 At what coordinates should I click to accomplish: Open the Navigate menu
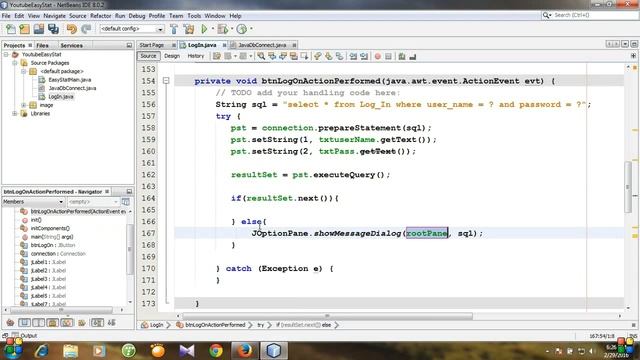pyautogui.click(x=54, y=16)
